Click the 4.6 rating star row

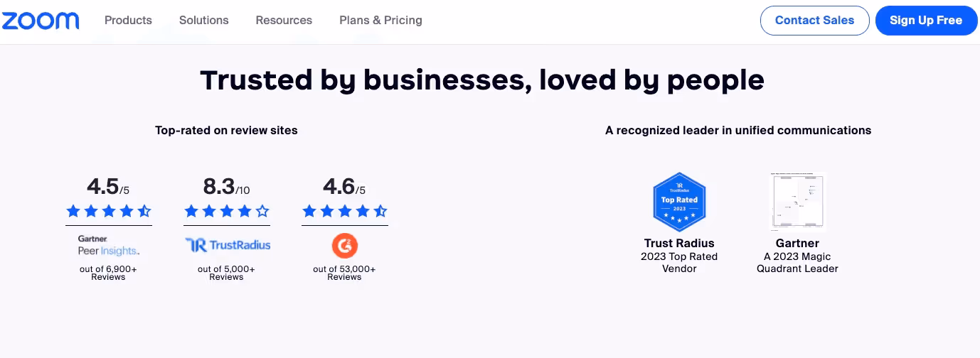(345, 211)
